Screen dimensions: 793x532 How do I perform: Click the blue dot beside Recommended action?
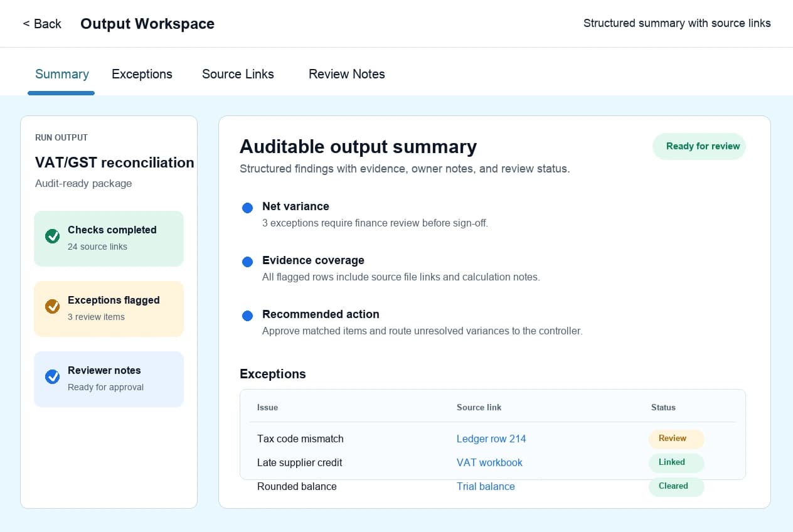point(247,316)
